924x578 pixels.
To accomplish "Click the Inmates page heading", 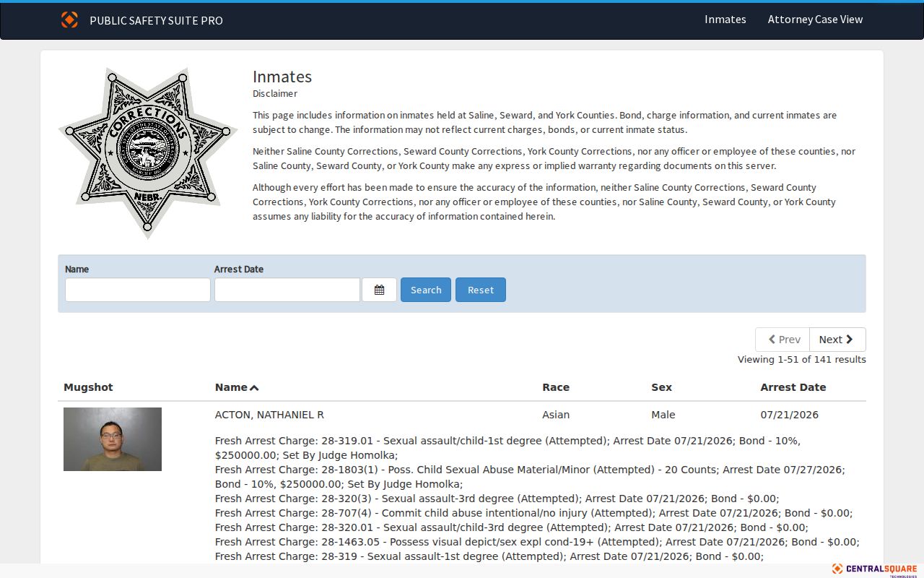I will (282, 77).
